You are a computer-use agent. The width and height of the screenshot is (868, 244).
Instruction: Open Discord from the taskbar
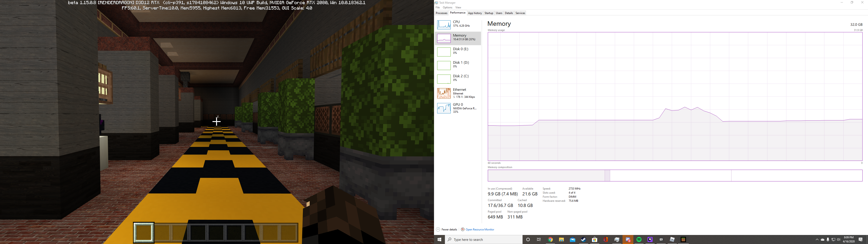(628, 240)
